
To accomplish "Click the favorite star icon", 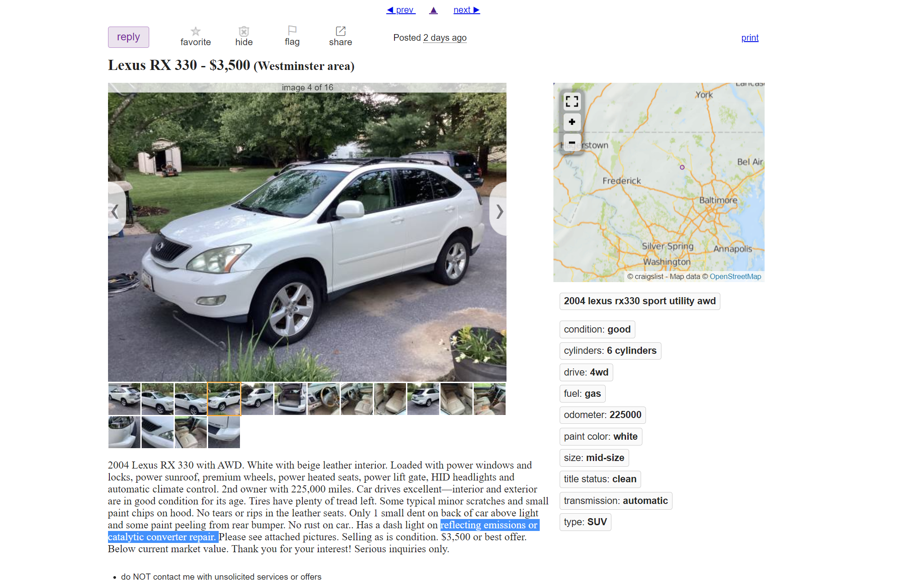I will (195, 31).
